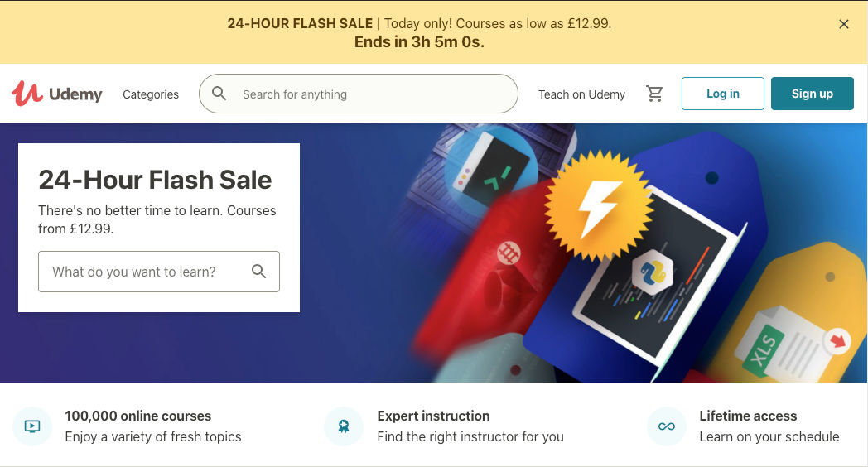
Task: Open the Categories menu
Action: click(x=151, y=94)
